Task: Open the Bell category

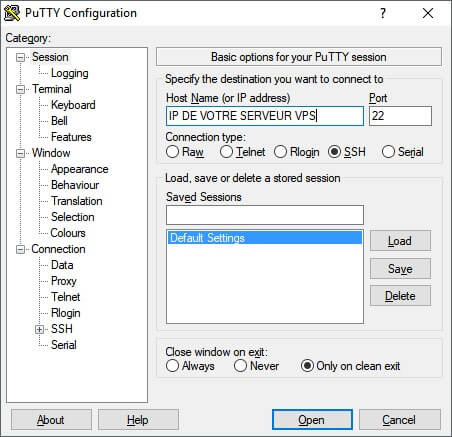Action: pyautogui.click(x=59, y=121)
